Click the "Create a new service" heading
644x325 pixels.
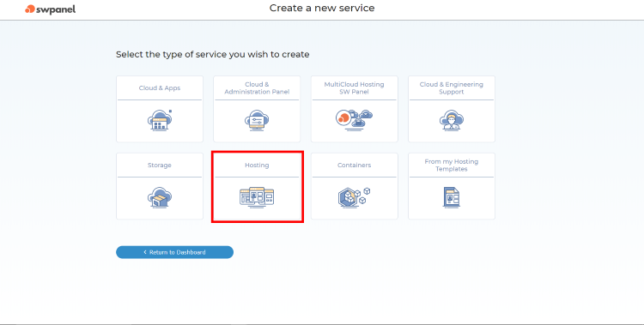[x=322, y=9]
